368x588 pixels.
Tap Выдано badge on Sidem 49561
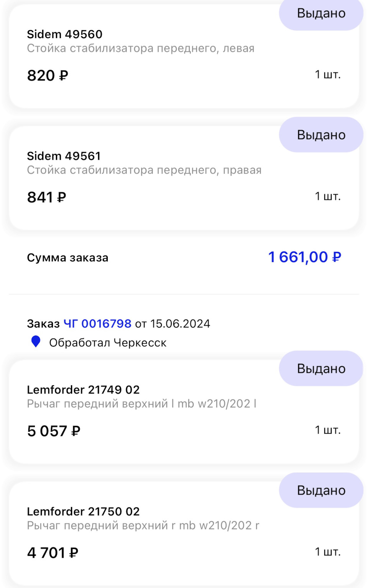pos(321,135)
